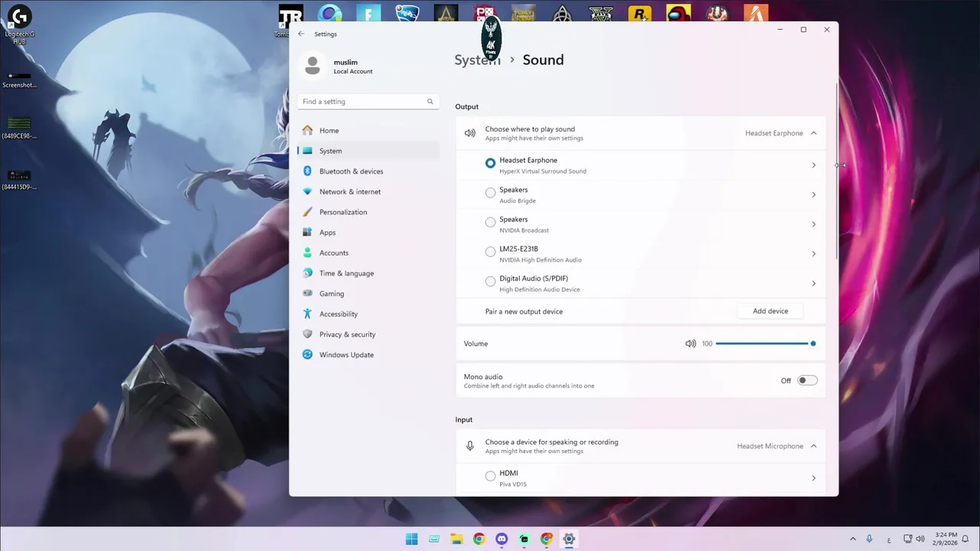The height and width of the screenshot is (551, 980).
Task: Open LM25-E231B properties chevron
Action: (814, 253)
